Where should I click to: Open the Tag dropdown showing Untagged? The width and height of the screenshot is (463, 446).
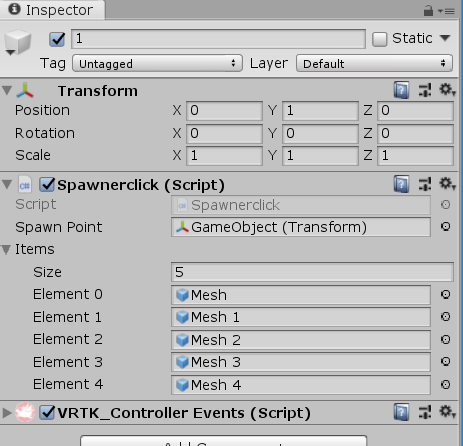[x=157, y=63]
